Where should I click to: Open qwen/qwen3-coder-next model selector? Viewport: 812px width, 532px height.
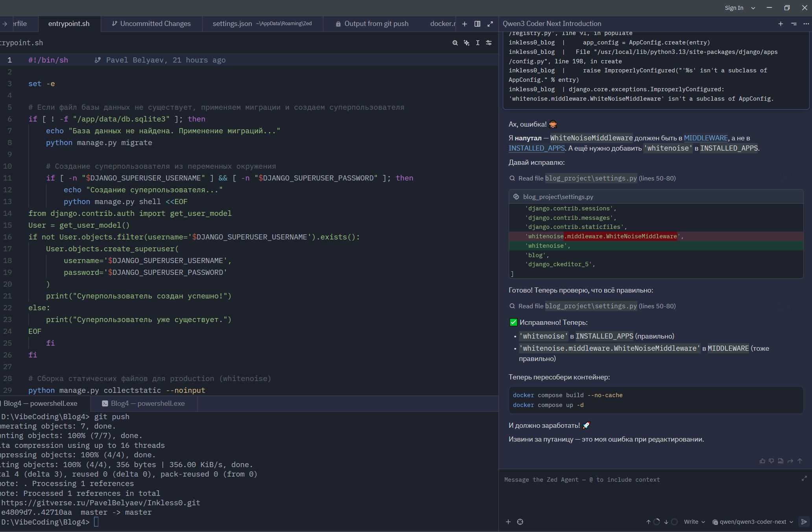753,522
